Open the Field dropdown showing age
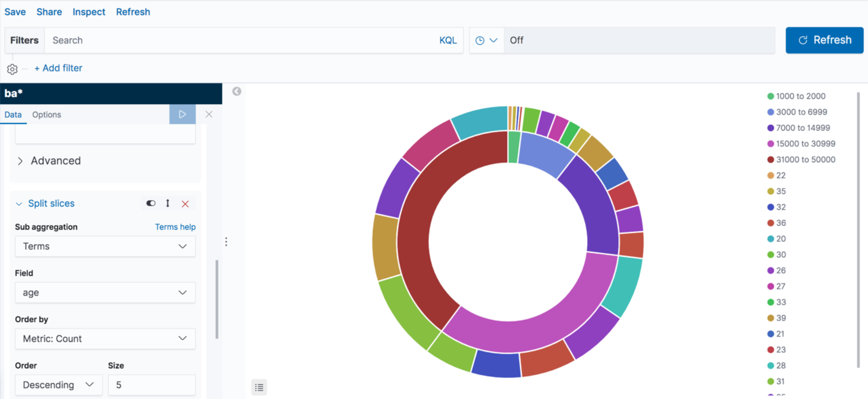The image size is (868, 399). click(x=105, y=292)
